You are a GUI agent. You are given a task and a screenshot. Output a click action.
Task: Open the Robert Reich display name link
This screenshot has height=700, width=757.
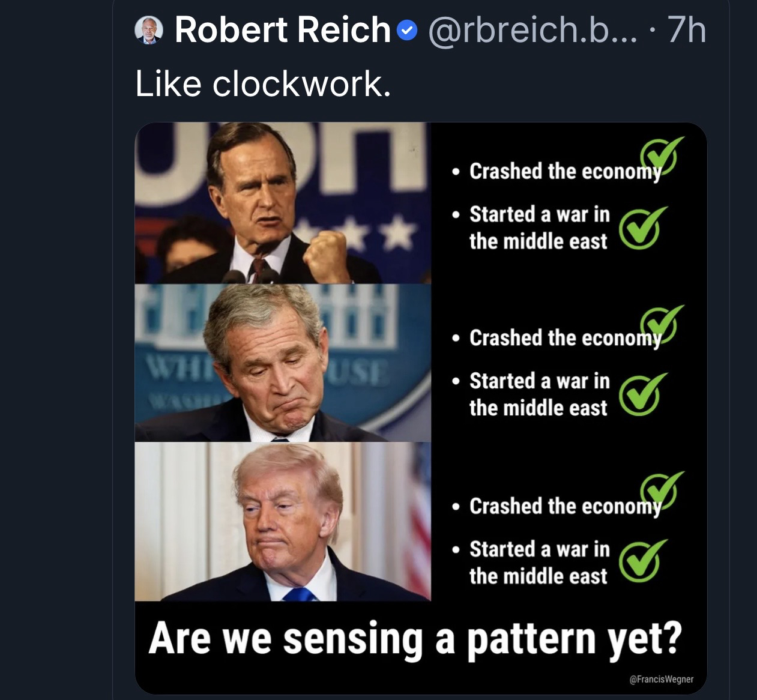282,30
